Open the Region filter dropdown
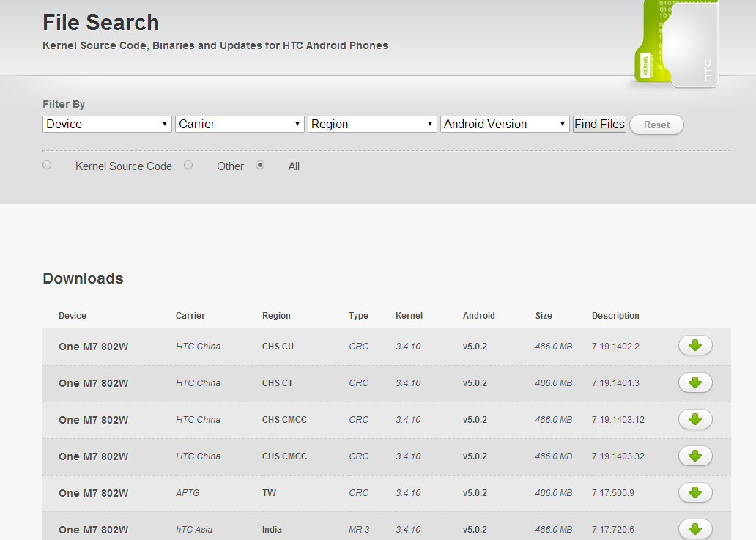This screenshot has height=540, width=756. point(372,124)
